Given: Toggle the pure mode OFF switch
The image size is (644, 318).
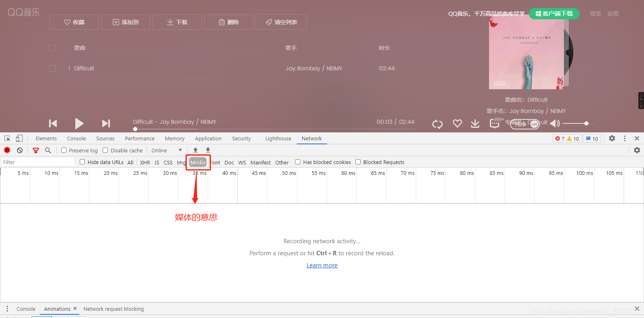Looking at the screenshot, I should (525, 125).
